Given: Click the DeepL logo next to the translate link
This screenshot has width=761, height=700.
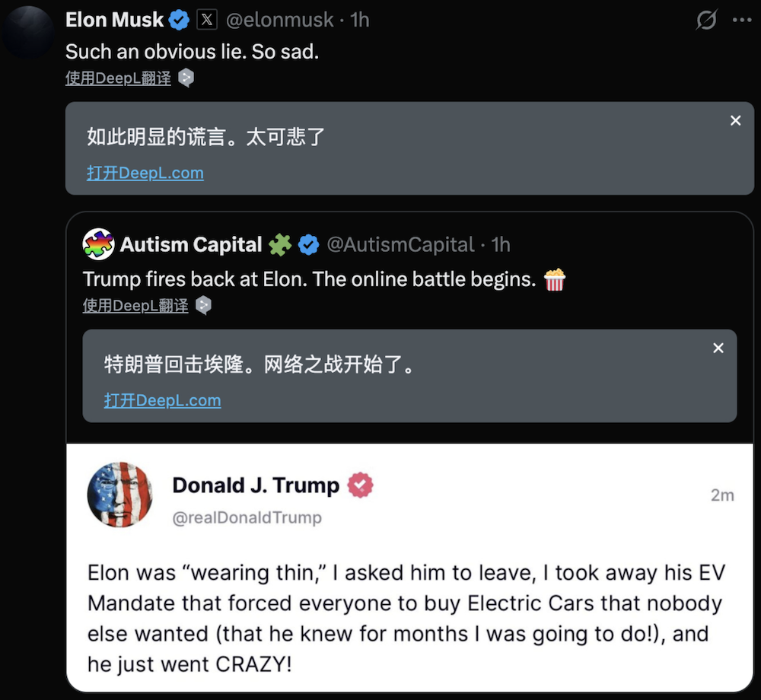Looking at the screenshot, I should tap(186, 78).
